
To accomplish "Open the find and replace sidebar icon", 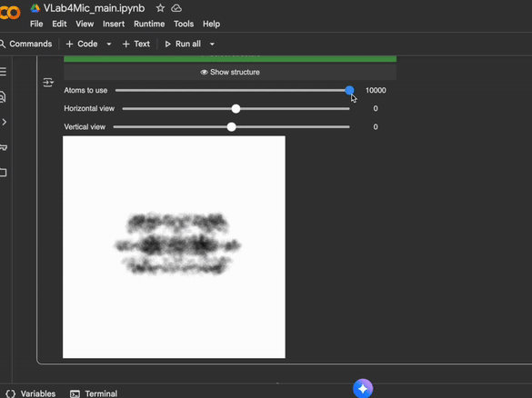I will 3,97.
